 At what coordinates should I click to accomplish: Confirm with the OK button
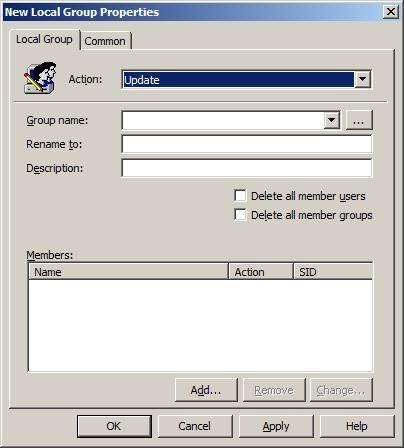114,426
